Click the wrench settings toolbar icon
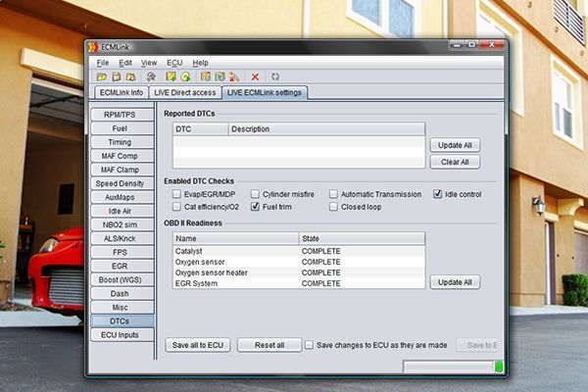This screenshot has height=392, width=588. (151, 76)
